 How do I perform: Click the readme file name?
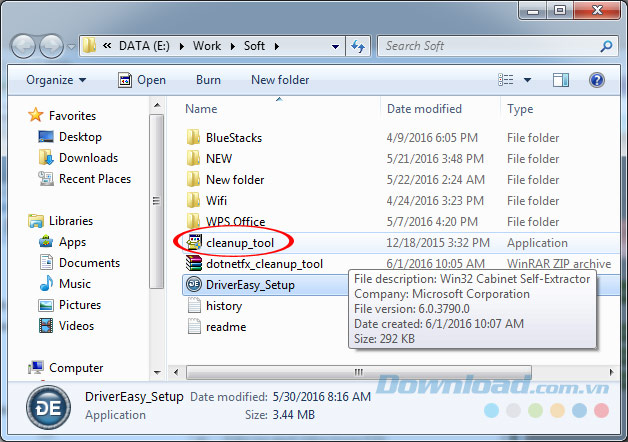(226, 327)
